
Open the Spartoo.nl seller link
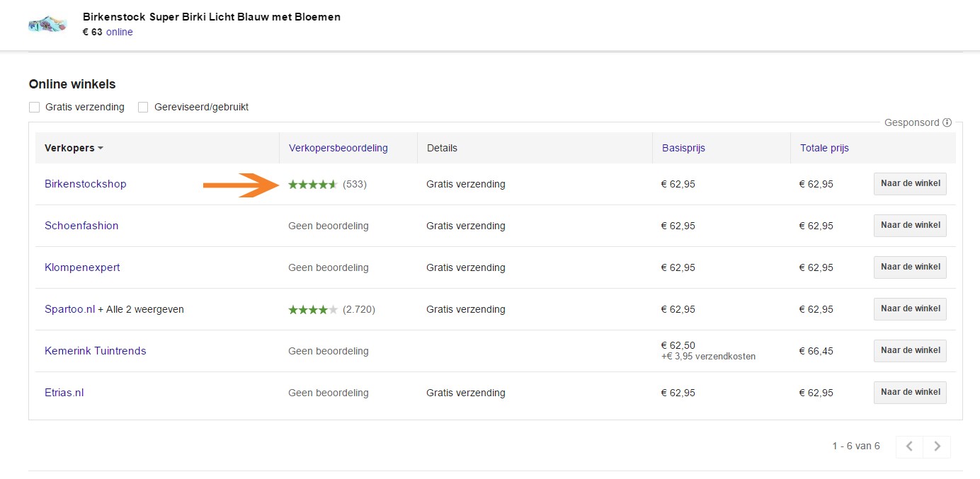(69, 309)
